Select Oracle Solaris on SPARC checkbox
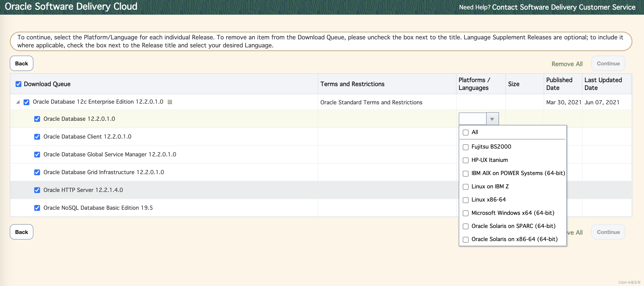Image resolution: width=644 pixels, height=286 pixels. [x=465, y=226]
